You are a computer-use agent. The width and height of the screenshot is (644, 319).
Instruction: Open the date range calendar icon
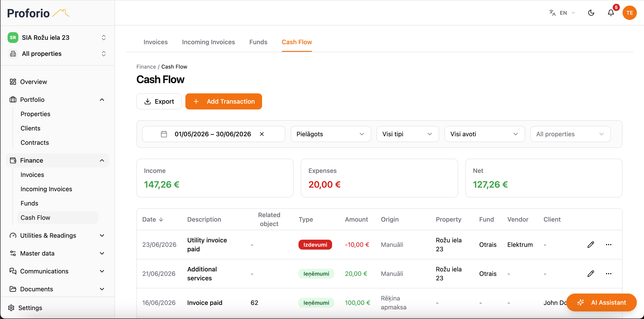pyautogui.click(x=163, y=134)
